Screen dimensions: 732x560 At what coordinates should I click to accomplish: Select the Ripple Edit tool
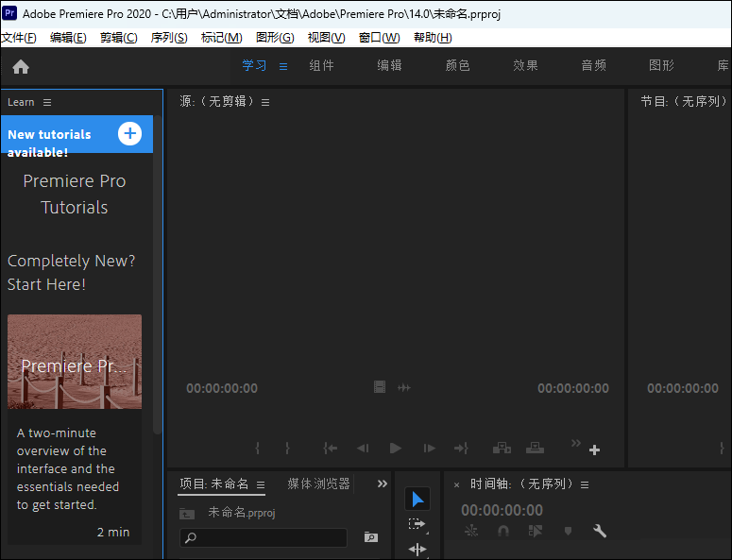click(x=417, y=550)
